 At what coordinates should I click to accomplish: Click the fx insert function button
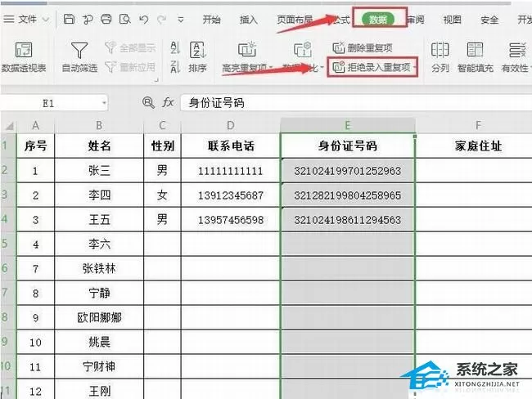tap(168, 102)
